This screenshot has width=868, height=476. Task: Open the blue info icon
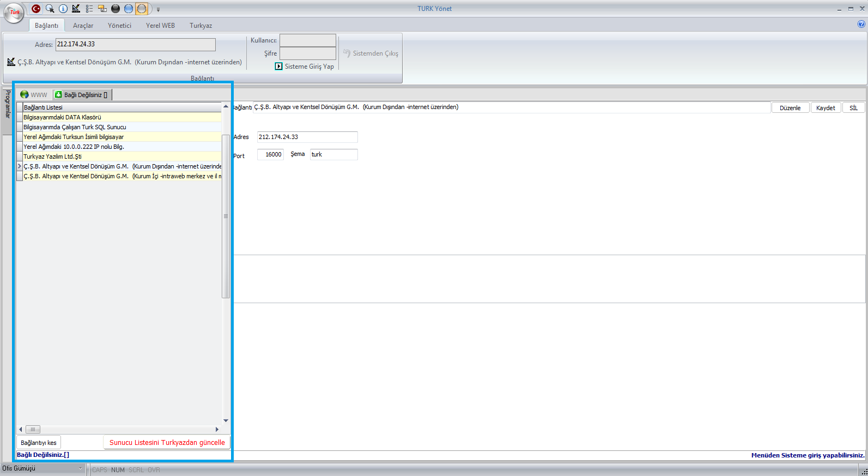[x=63, y=9]
